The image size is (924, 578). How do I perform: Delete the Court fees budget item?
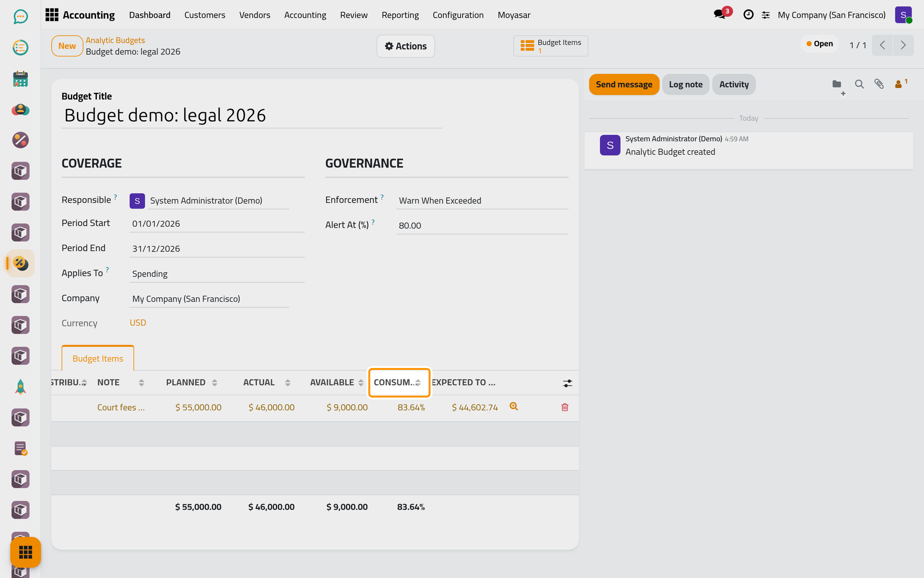(565, 407)
